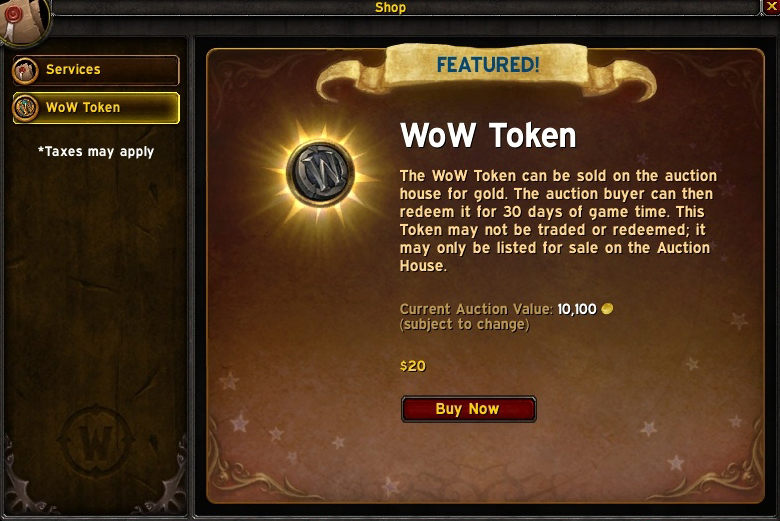The image size is (780, 521).
Task: Open the Services category
Action: [96, 70]
